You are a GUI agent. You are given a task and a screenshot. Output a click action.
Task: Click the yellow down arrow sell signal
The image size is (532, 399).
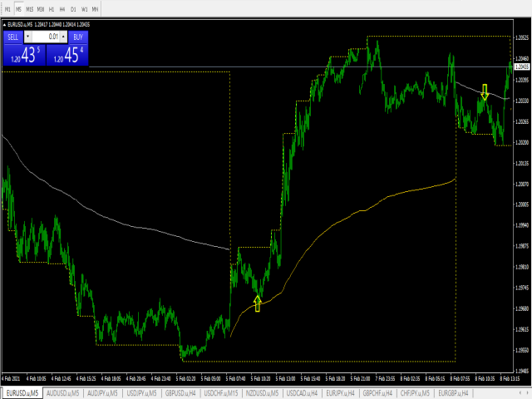[x=485, y=92]
